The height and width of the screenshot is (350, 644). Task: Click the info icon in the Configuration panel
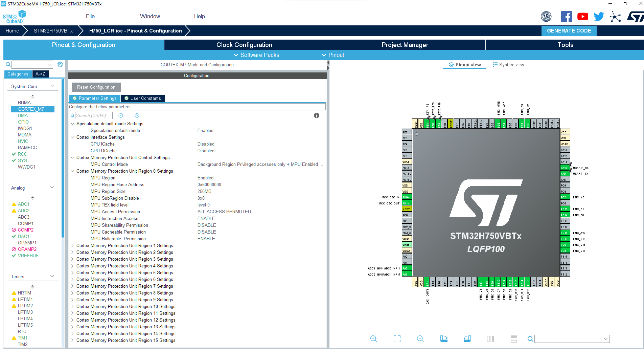[x=317, y=115]
